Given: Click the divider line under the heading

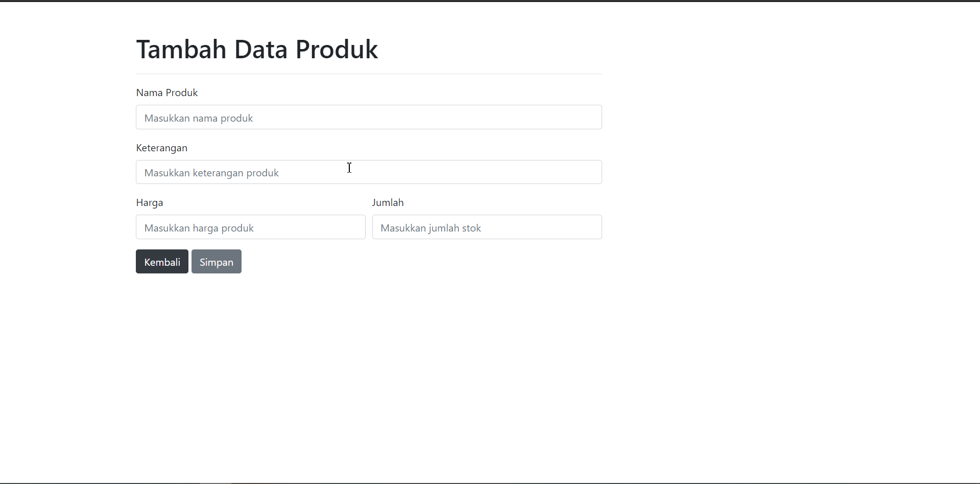Looking at the screenshot, I should tap(368, 72).
